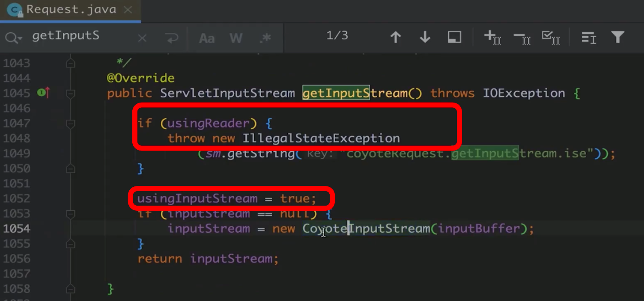
Task: Click line number 1054 in gutter
Action: click(x=17, y=228)
